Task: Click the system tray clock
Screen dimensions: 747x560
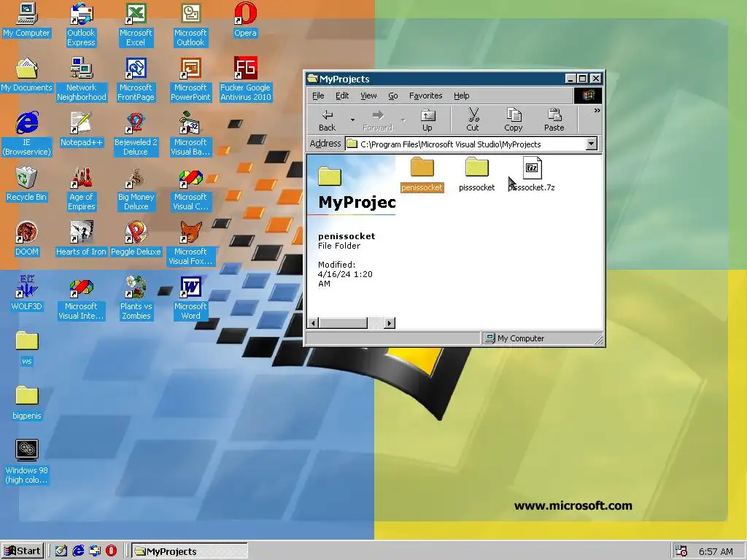Action: pos(716,551)
